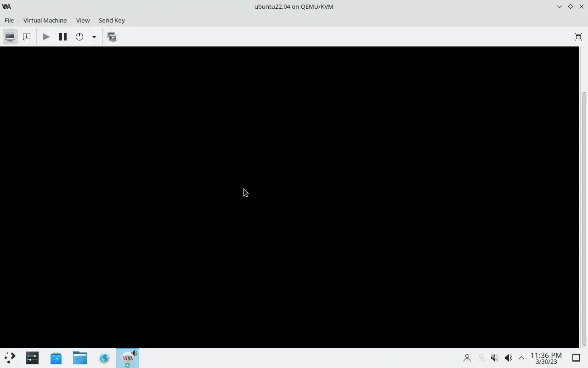Viewport: 588px width, 368px height.
Task: Expand the shutdown options dropdown arrow
Action: [x=94, y=37]
